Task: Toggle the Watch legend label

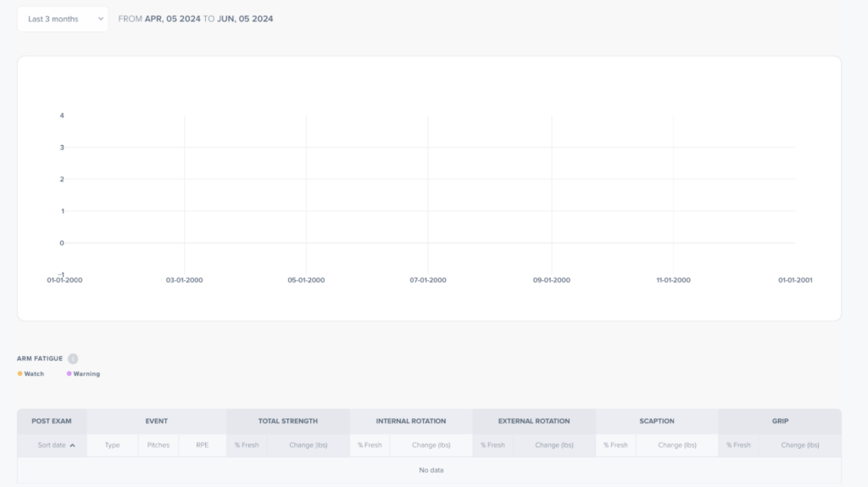Action: (x=35, y=373)
